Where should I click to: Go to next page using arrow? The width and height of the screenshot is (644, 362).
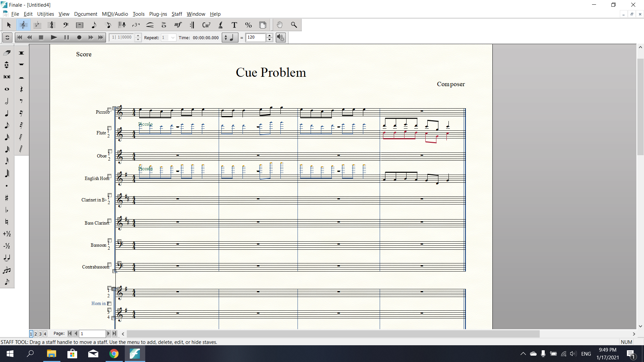tap(108, 334)
